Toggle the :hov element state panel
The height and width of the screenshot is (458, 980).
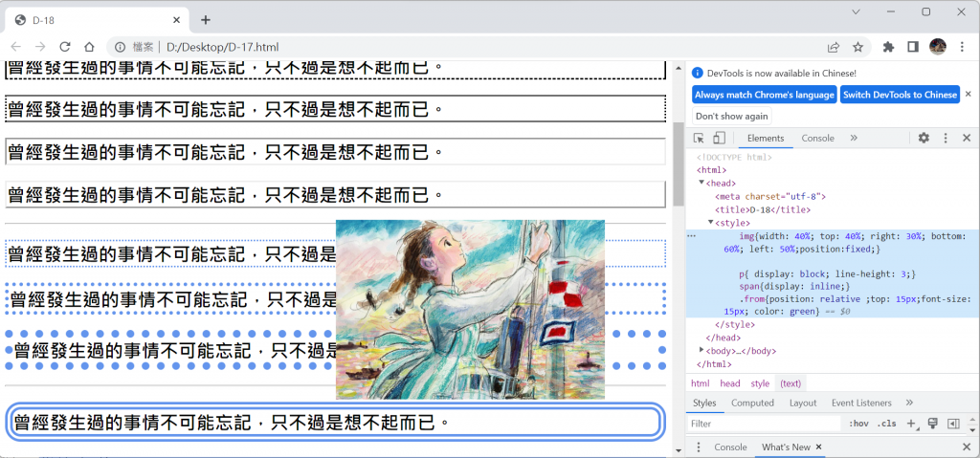tap(858, 424)
